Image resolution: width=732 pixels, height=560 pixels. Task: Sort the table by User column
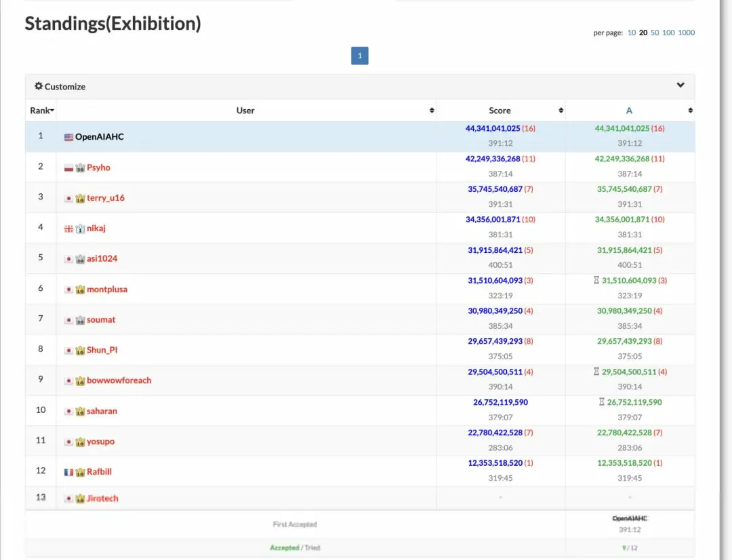pyautogui.click(x=246, y=111)
